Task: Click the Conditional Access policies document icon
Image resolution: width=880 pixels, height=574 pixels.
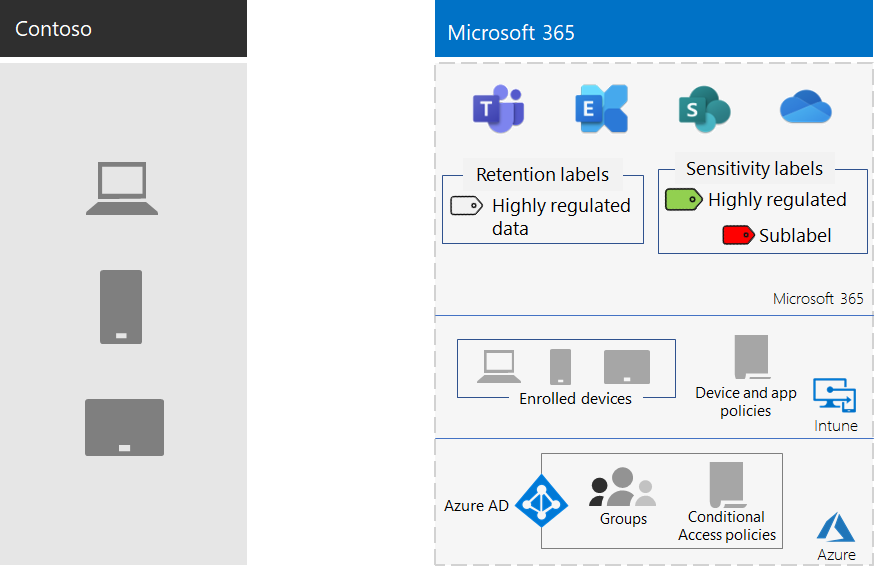Action: coord(727,484)
